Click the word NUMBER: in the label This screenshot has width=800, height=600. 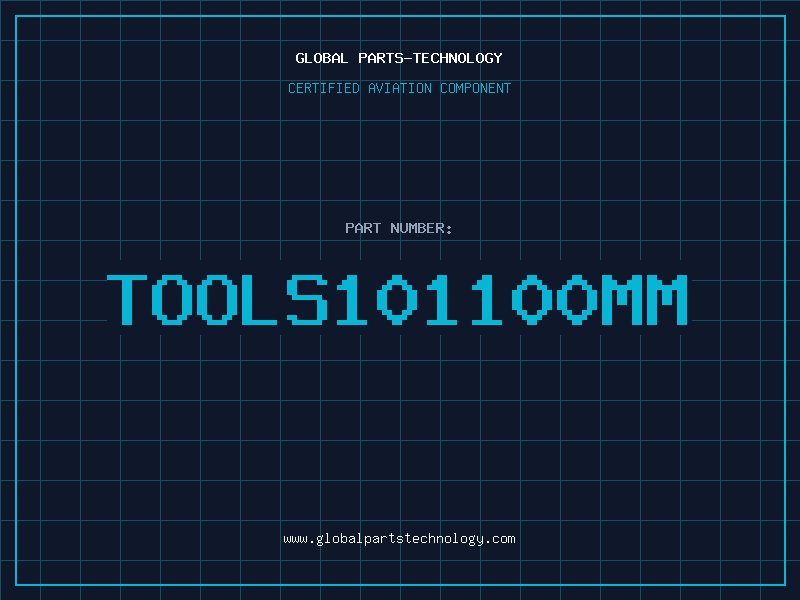coord(422,228)
